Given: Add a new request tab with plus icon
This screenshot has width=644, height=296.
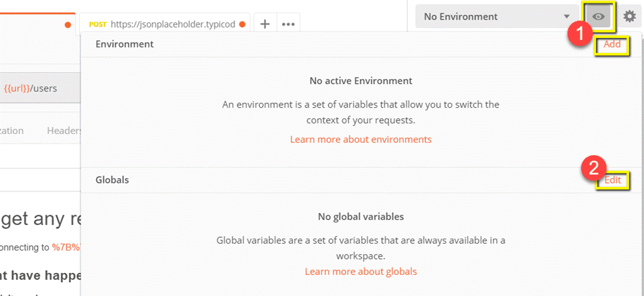Looking at the screenshot, I should click(265, 24).
